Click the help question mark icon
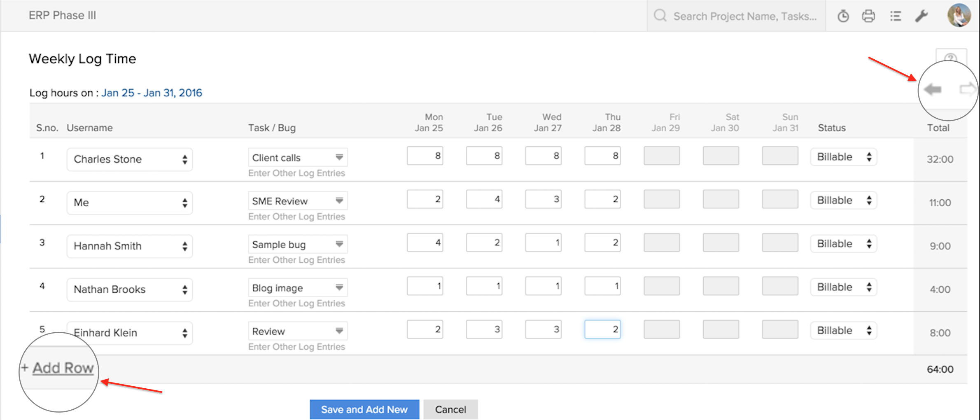This screenshot has width=980, height=420. (950, 58)
